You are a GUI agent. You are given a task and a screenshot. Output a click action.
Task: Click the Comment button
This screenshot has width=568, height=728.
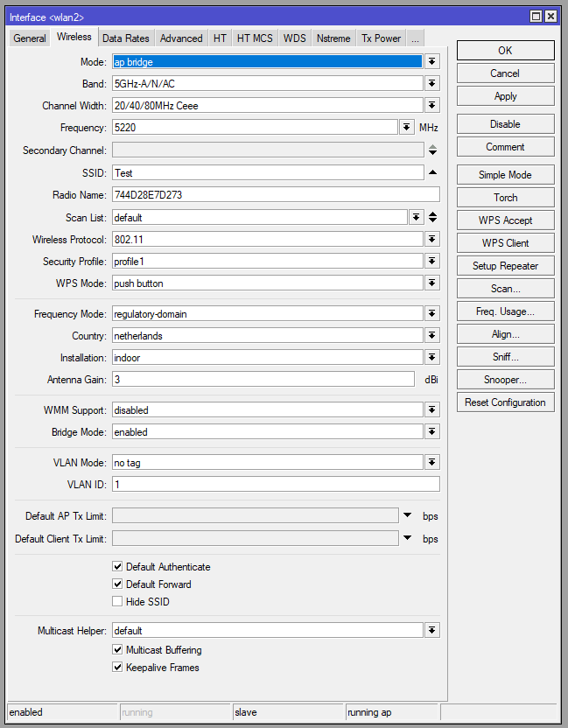coord(505,147)
